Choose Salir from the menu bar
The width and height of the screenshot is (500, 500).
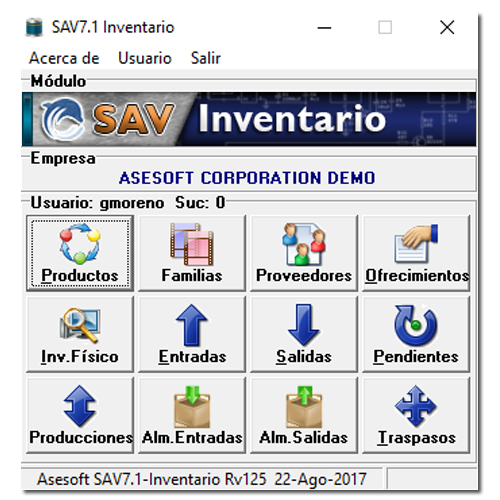coord(206,58)
